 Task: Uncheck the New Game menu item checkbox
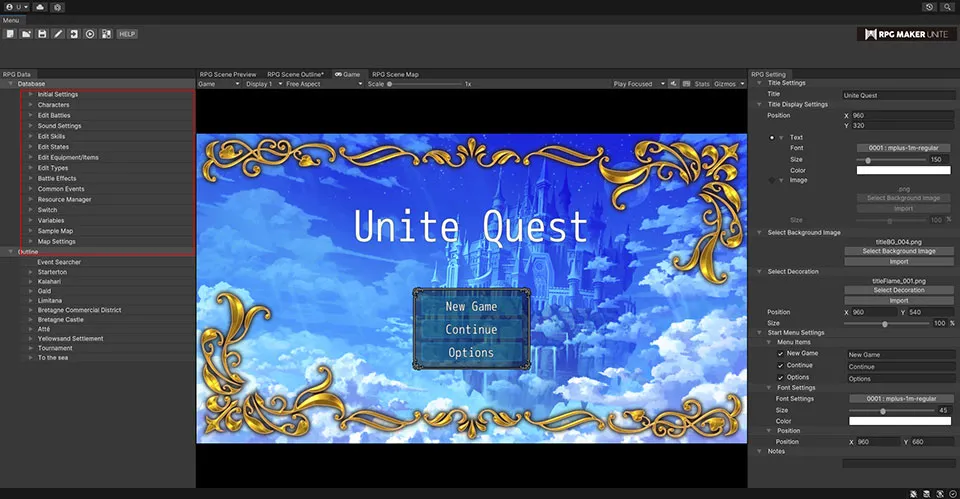(x=781, y=354)
